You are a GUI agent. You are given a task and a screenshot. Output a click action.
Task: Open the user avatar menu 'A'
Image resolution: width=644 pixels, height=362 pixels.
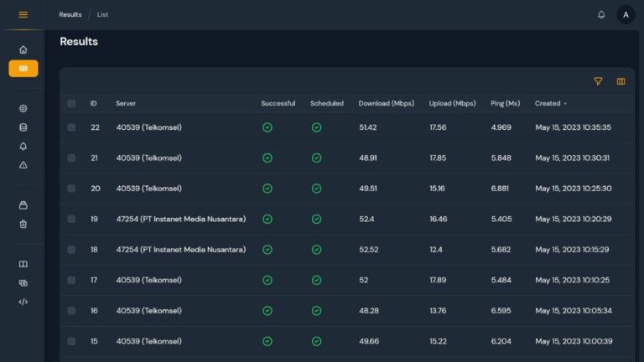[x=626, y=14]
